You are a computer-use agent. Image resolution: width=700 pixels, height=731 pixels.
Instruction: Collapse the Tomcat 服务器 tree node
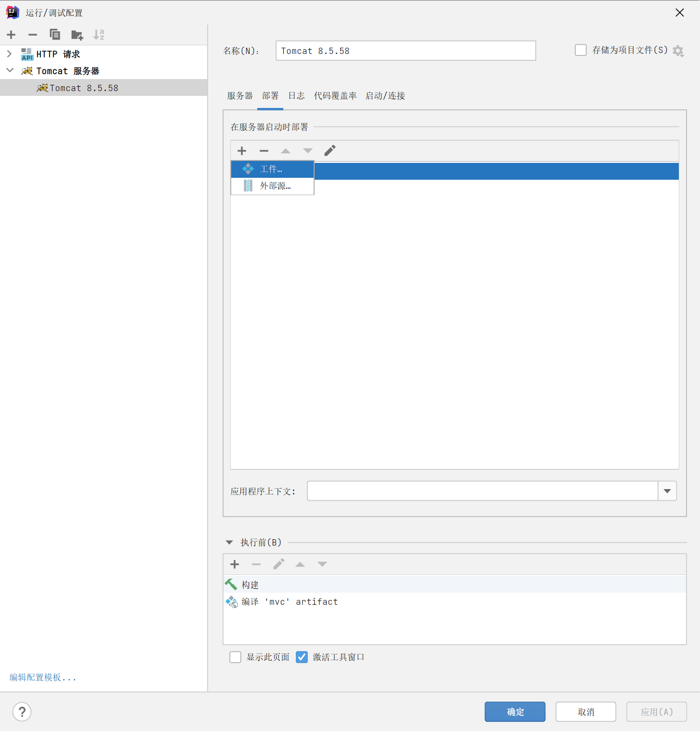10,70
